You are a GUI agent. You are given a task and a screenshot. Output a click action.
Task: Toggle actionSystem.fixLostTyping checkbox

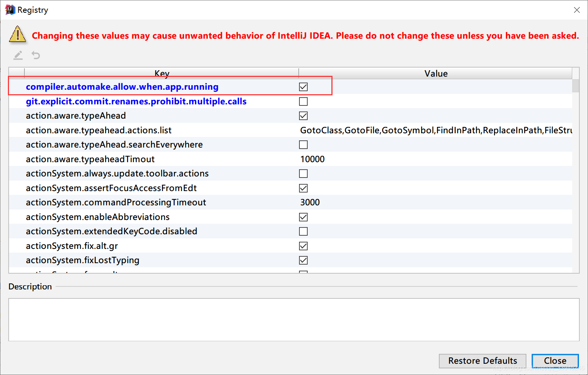click(303, 260)
